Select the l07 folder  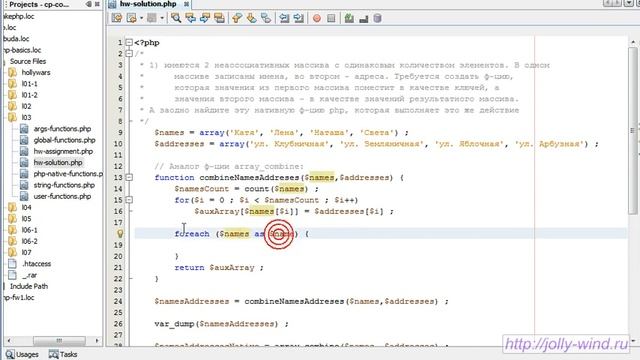click(27, 252)
